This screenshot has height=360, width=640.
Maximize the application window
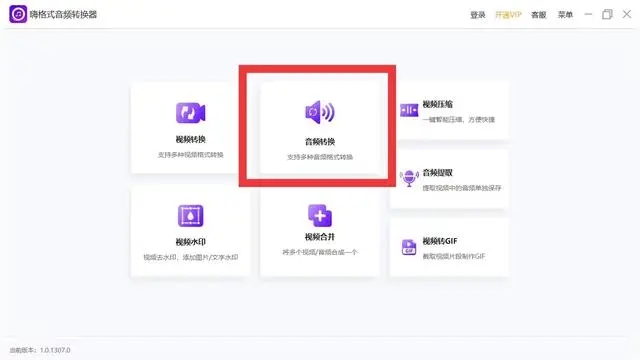point(607,14)
